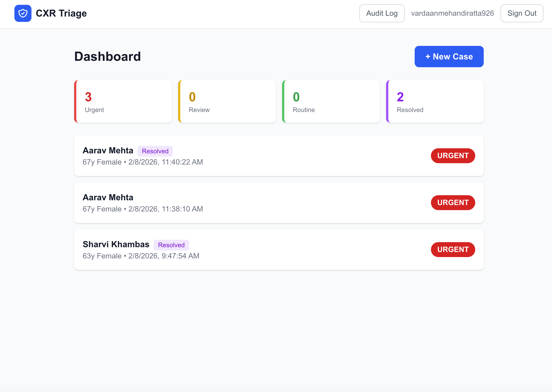
Task: Select the Urgent stats card
Action: tap(123, 101)
